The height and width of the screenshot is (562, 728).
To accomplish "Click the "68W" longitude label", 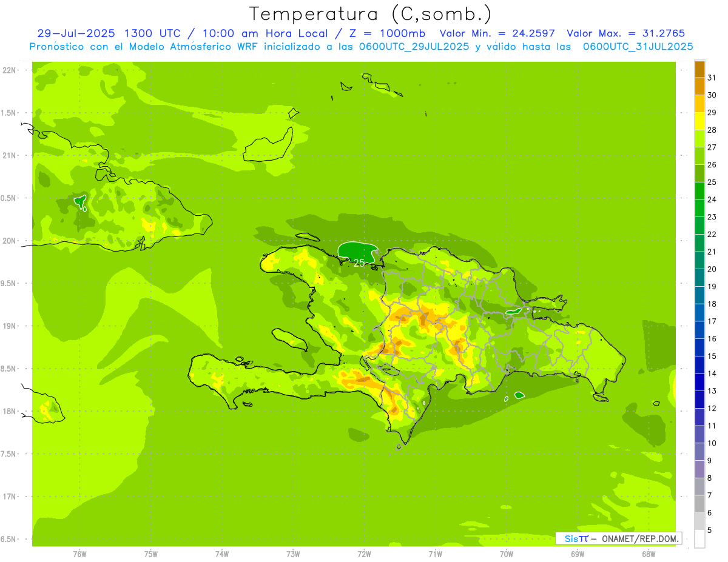I will pos(649,554).
